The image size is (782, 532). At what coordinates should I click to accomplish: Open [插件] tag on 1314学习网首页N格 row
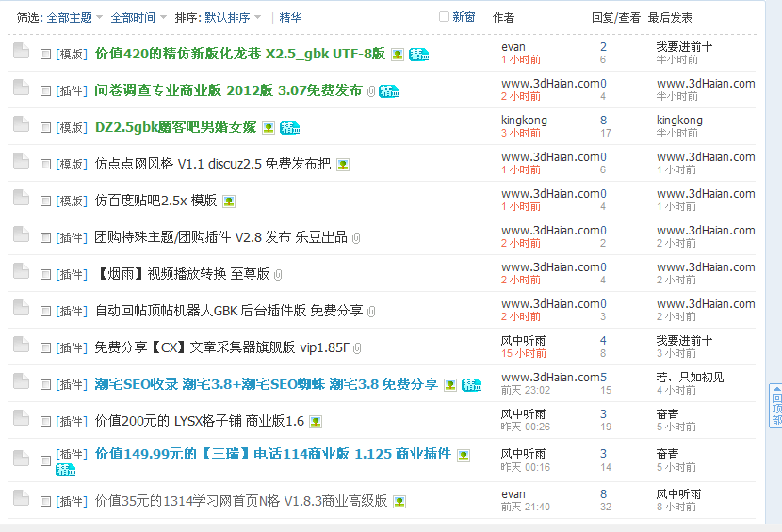click(x=72, y=501)
